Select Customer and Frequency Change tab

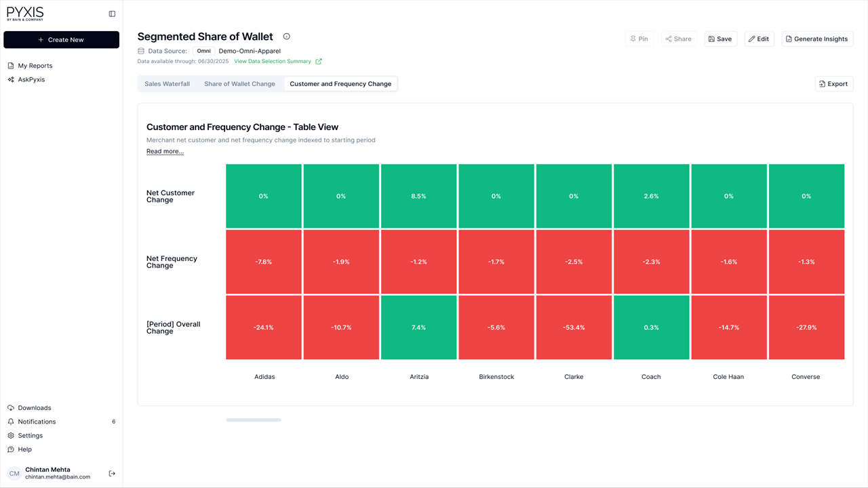(340, 84)
